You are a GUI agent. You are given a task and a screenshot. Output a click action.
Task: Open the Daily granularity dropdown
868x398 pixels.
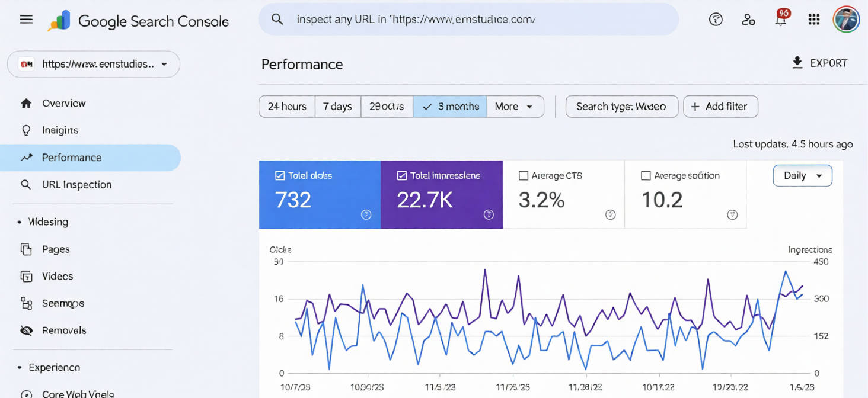[x=803, y=176]
